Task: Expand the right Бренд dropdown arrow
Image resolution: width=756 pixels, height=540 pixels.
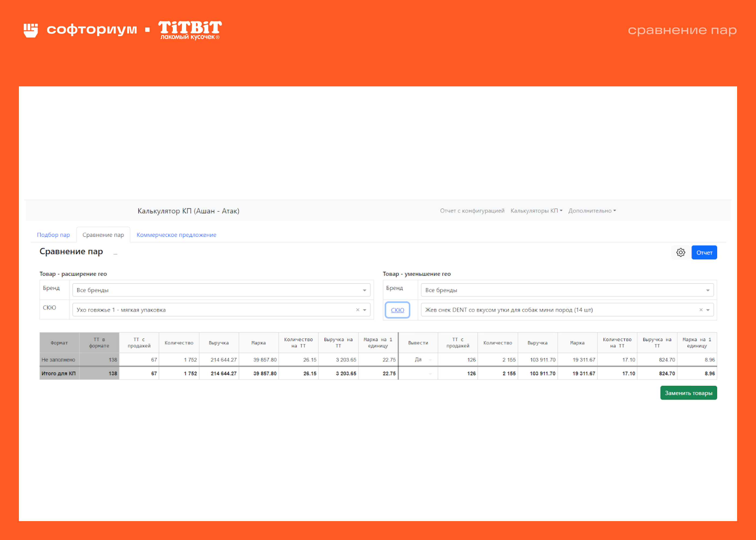Action: 708,290
